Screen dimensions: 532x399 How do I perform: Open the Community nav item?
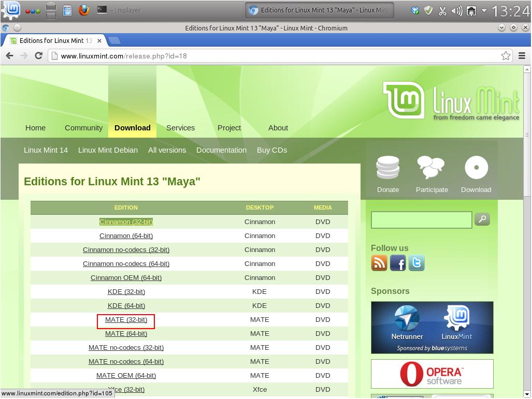tap(83, 128)
